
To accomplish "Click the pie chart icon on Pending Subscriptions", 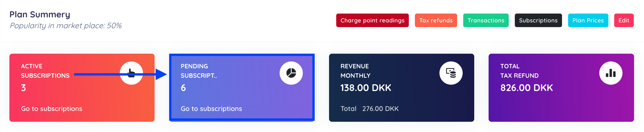I will point(291,73).
